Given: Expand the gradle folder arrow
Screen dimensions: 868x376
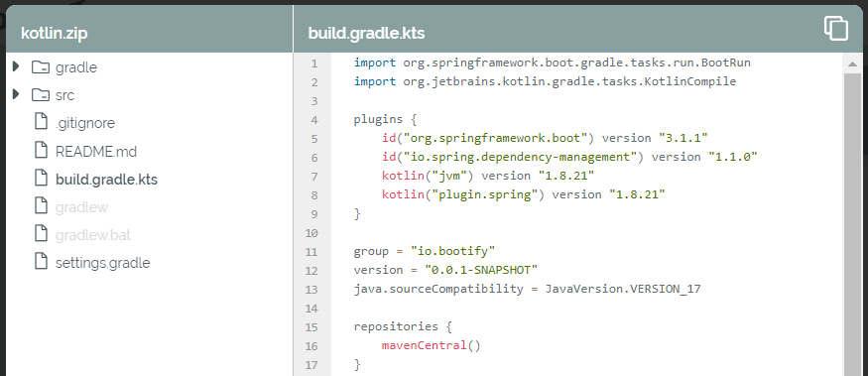Looking at the screenshot, I should click(x=16, y=66).
